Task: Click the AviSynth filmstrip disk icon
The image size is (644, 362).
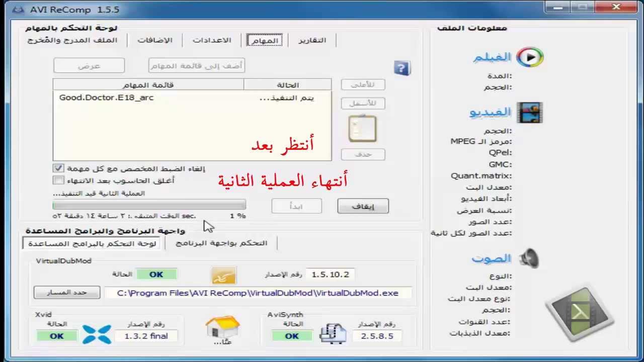Action: tap(334, 333)
